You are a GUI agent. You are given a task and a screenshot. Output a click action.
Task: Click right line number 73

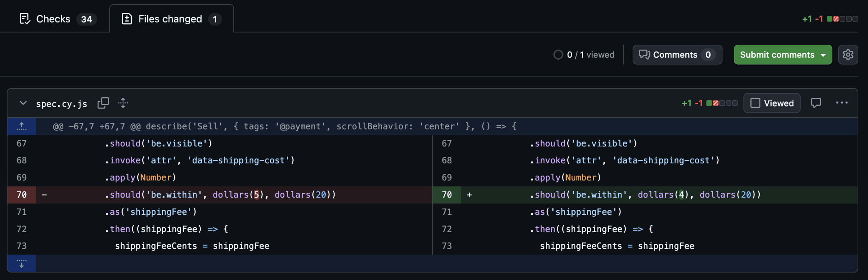coord(446,246)
